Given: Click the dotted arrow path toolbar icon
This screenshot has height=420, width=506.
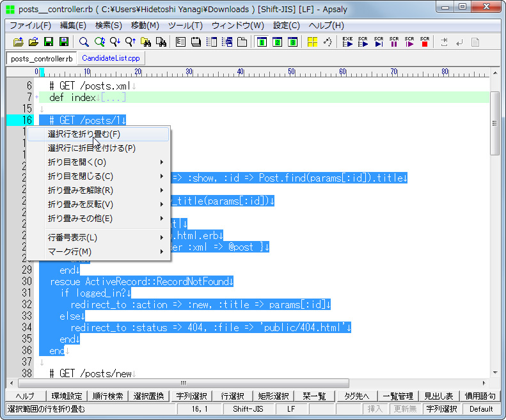Looking at the screenshot, I should tap(328, 42).
